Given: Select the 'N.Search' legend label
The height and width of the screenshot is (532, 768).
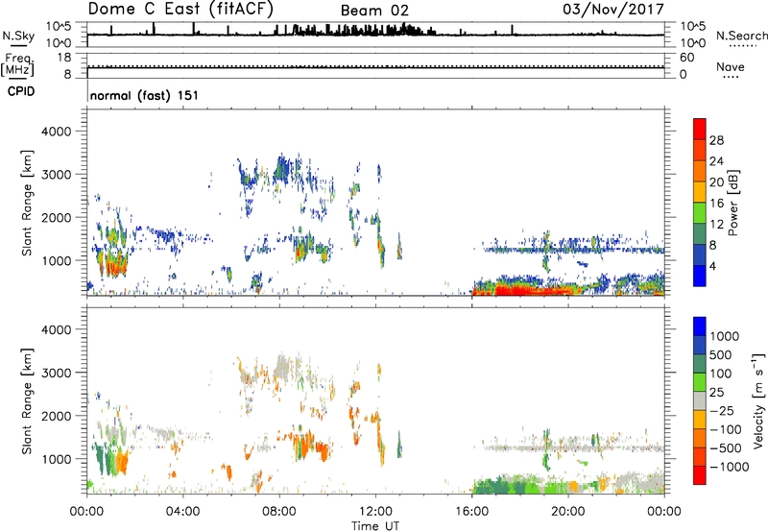Looking at the screenshot, I should (741, 36).
